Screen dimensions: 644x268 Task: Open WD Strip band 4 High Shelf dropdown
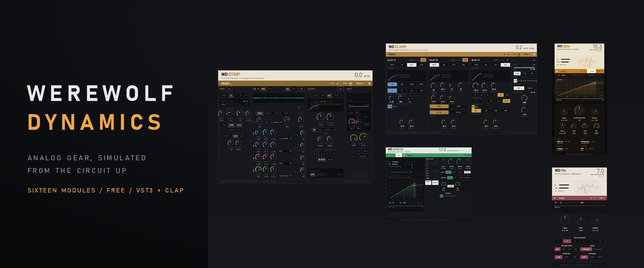coord(285,176)
